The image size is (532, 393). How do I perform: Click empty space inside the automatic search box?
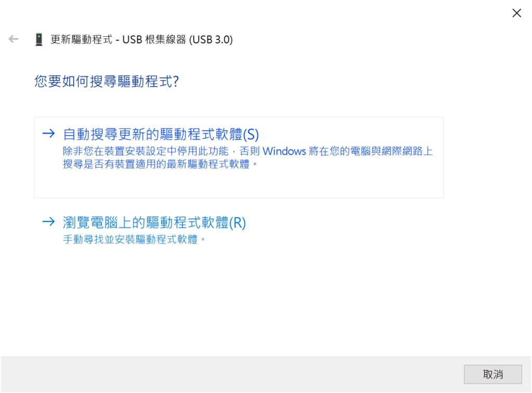click(x=238, y=183)
